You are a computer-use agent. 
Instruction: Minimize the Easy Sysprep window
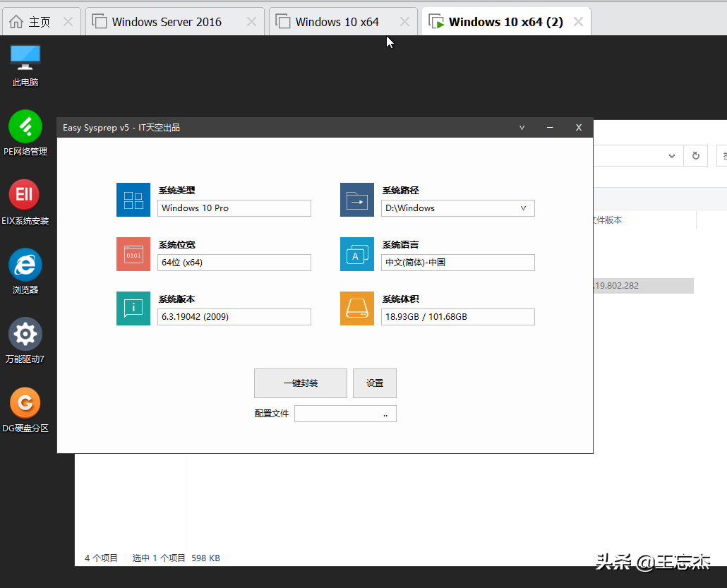click(550, 128)
